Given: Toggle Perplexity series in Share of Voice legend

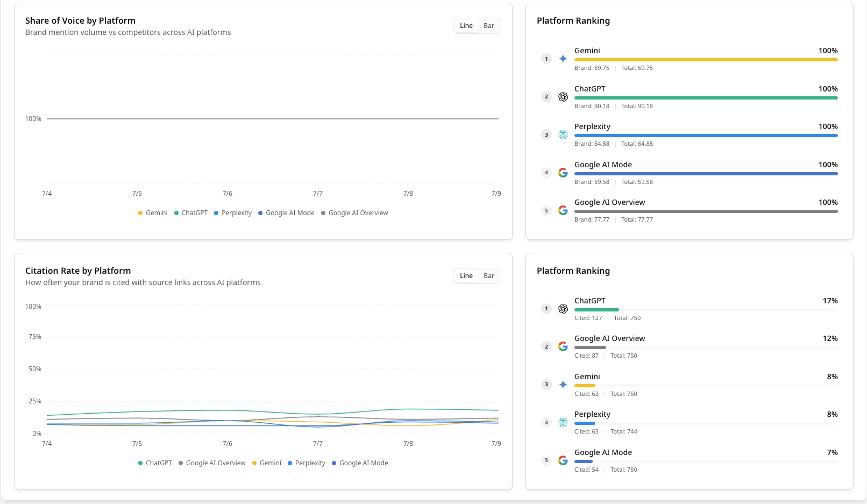Looking at the screenshot, I should pos(233,213).
